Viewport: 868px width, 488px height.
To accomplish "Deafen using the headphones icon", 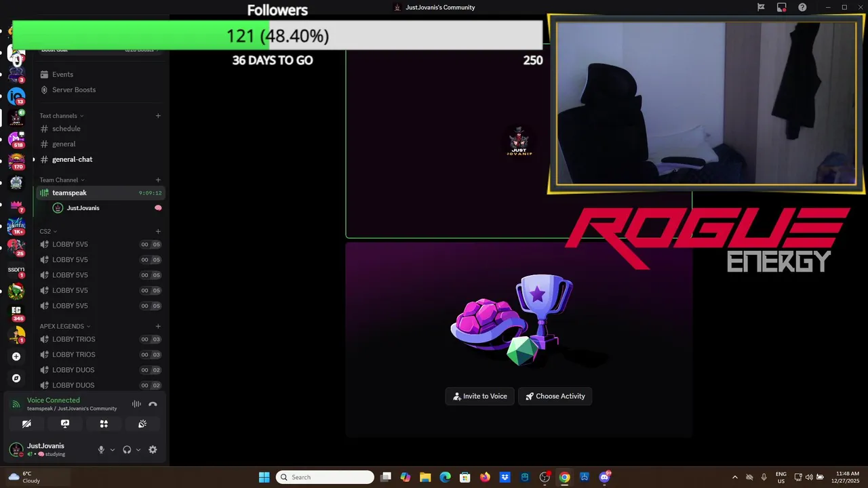I will [x=127, y=449].
